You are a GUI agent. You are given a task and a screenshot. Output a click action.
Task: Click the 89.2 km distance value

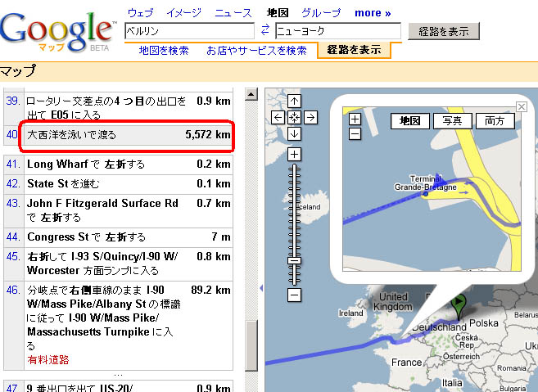coord(210,290)
